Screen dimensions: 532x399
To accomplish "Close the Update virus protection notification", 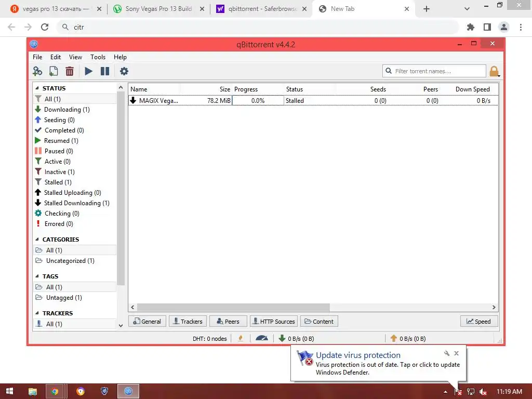I will [456, 353].
